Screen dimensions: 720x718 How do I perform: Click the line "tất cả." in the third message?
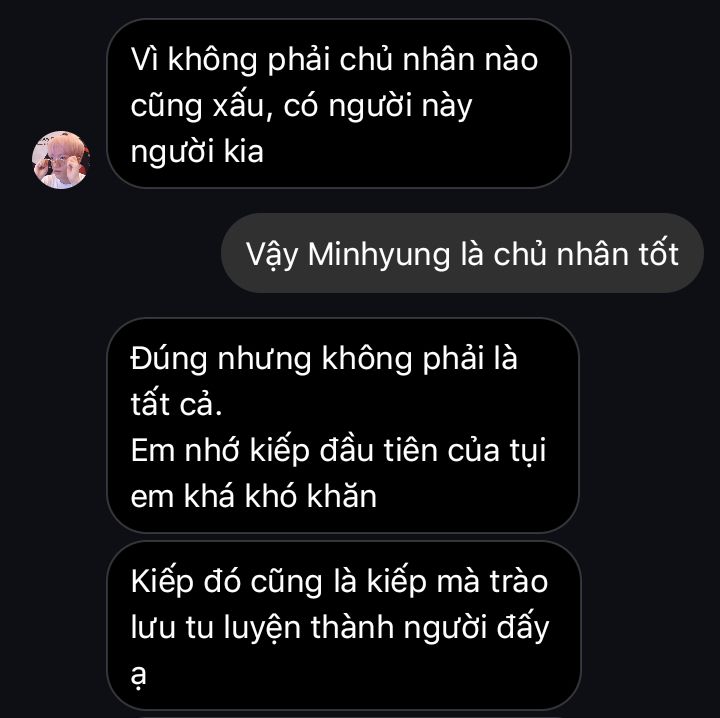(x=176, y=404)
